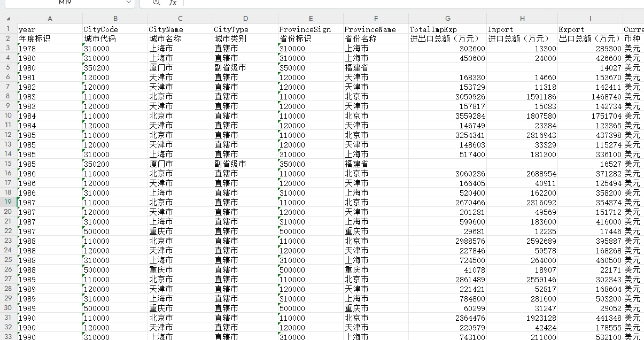Click the '省份名称' cell
Screen dimensions: 644x340
[x=376, y=39]
